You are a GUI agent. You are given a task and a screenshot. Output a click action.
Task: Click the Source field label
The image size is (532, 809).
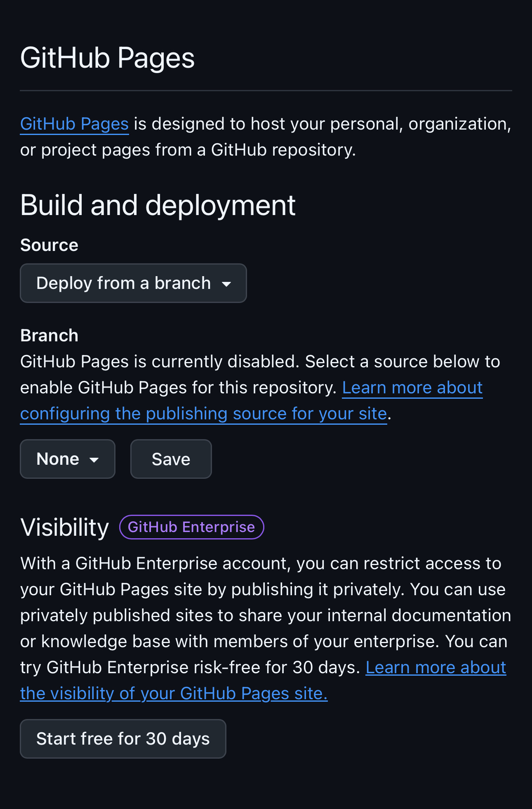click(x=49, y=245)
